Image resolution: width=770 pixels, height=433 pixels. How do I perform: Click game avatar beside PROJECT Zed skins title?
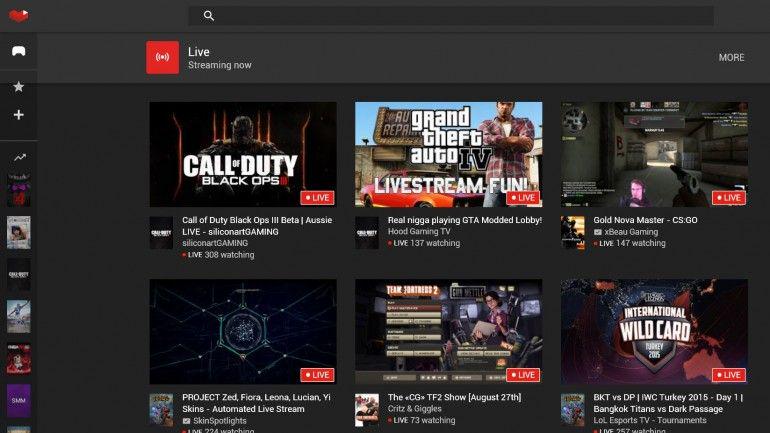[x=161, y=410]
